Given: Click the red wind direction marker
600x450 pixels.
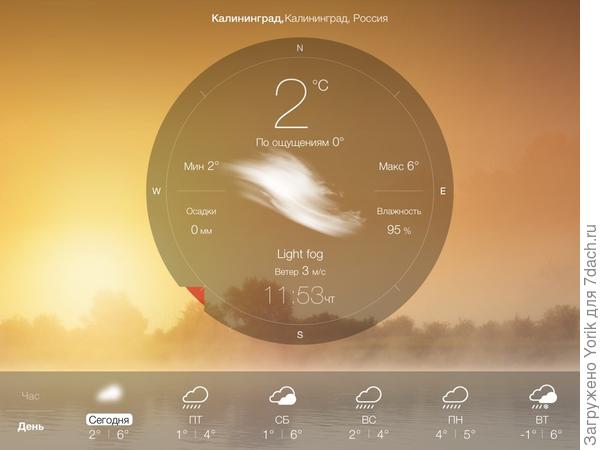Looking at the screenshot, I should (197, 295).
